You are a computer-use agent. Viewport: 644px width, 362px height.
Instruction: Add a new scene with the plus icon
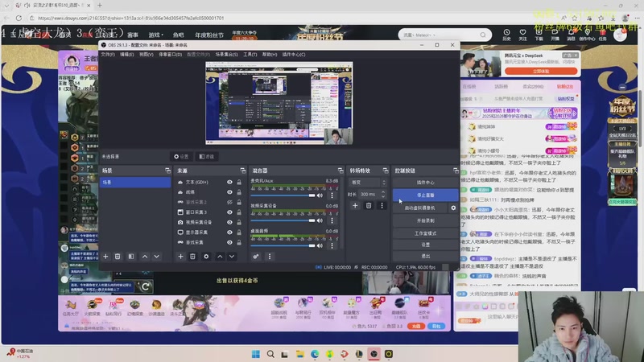(105, 257)
